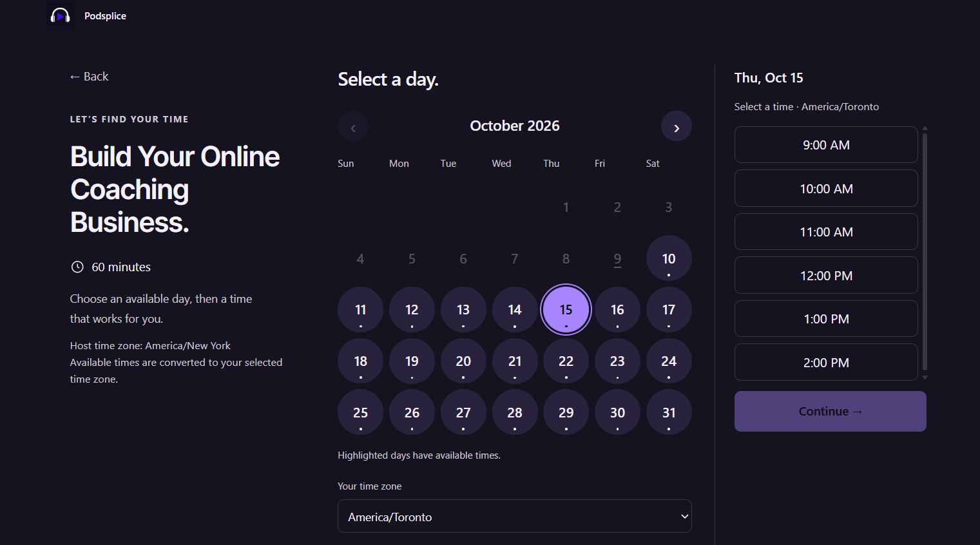The height and width of the screenshot is (545, 980).
Task: Choose October 31 on the calendar
Action: click(669, 412)
